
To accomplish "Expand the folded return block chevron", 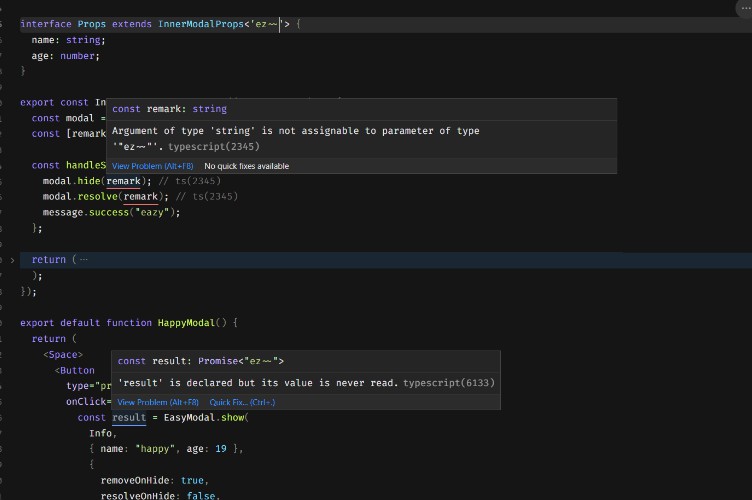I will pos(12,260).
